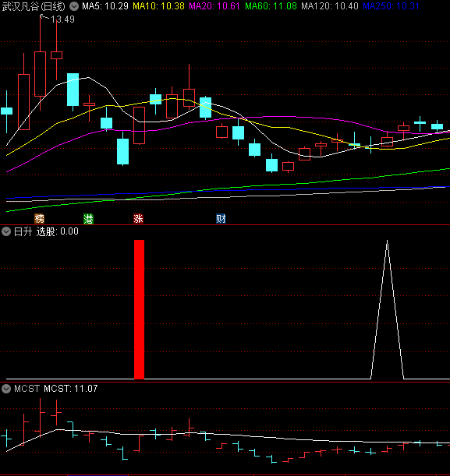Expand the MCST indicator panel dropdown

tap(6, 389)
